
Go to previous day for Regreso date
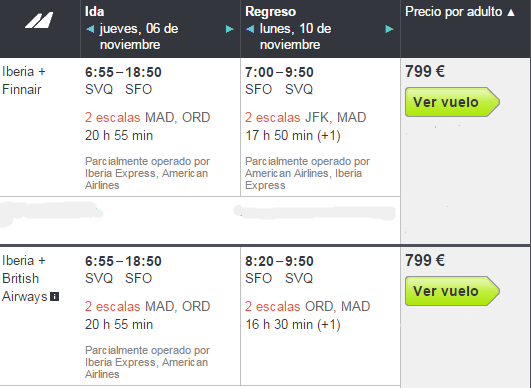tap(250, 29)
